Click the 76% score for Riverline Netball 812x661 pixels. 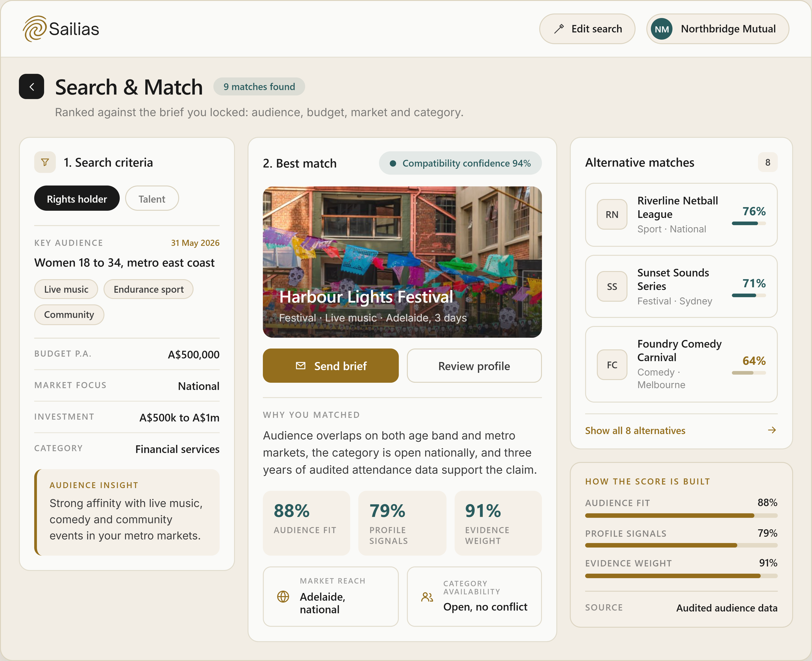(x=754, y=211)
